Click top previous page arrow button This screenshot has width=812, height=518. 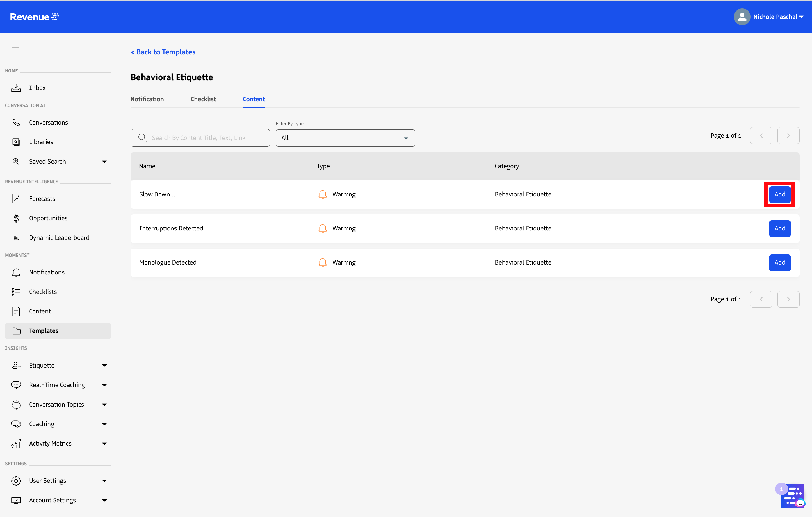coord(761,136)
